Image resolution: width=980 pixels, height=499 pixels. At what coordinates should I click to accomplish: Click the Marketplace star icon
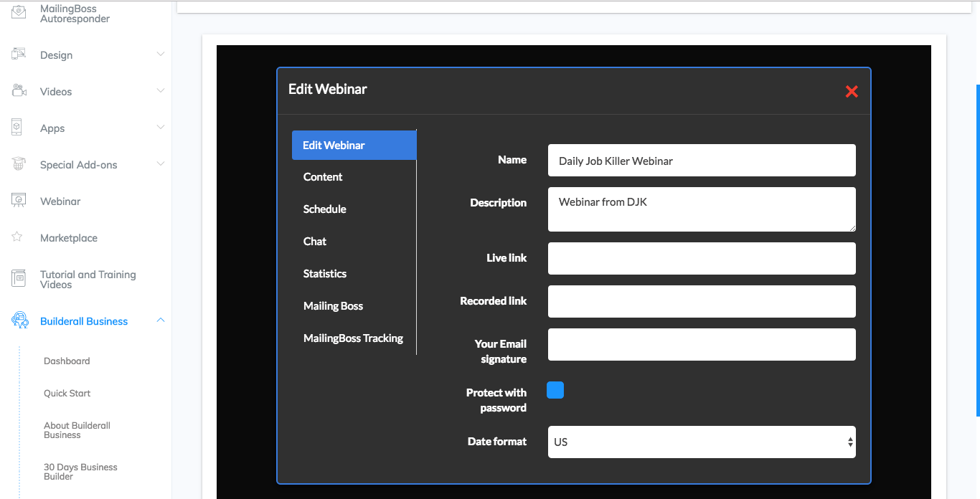pyautogui.click(x=17, y=237)
